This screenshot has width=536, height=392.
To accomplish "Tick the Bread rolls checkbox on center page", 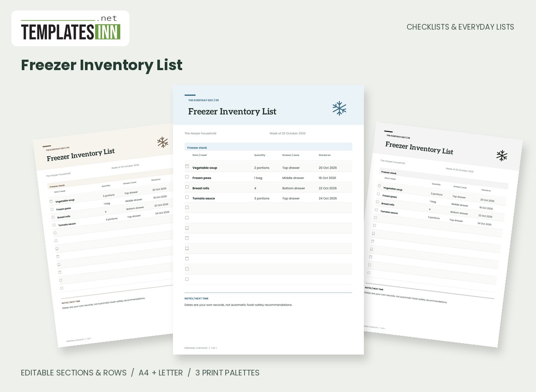I will (187, 187).
